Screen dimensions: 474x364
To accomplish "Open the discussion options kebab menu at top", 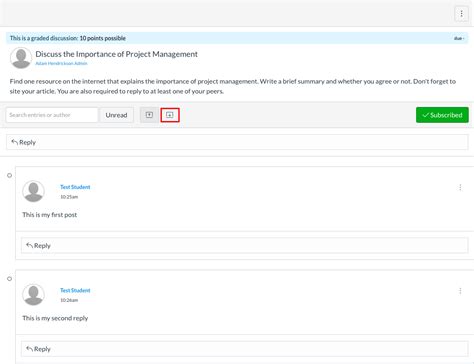I will pyautogui.click(x=461, y=14).
